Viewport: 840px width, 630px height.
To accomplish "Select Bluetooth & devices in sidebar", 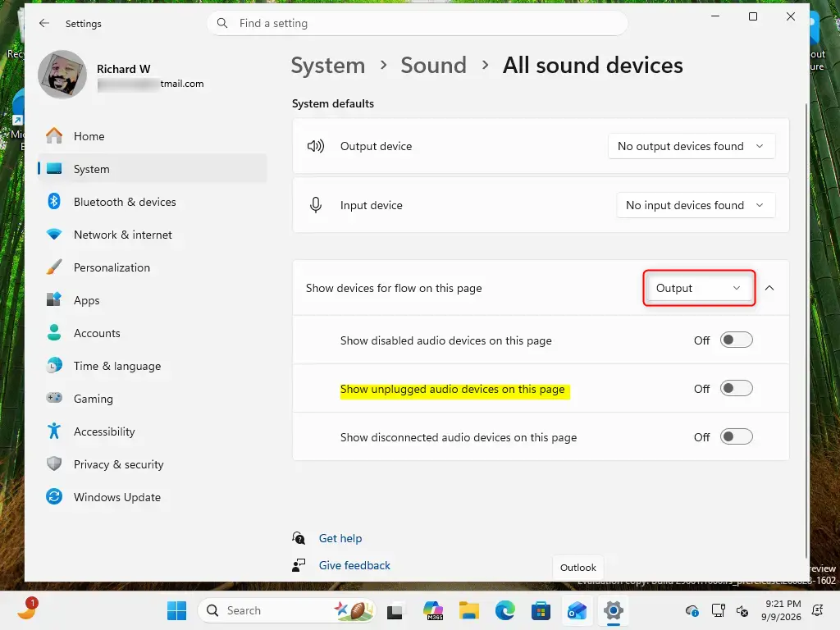I will pos(152,202).
